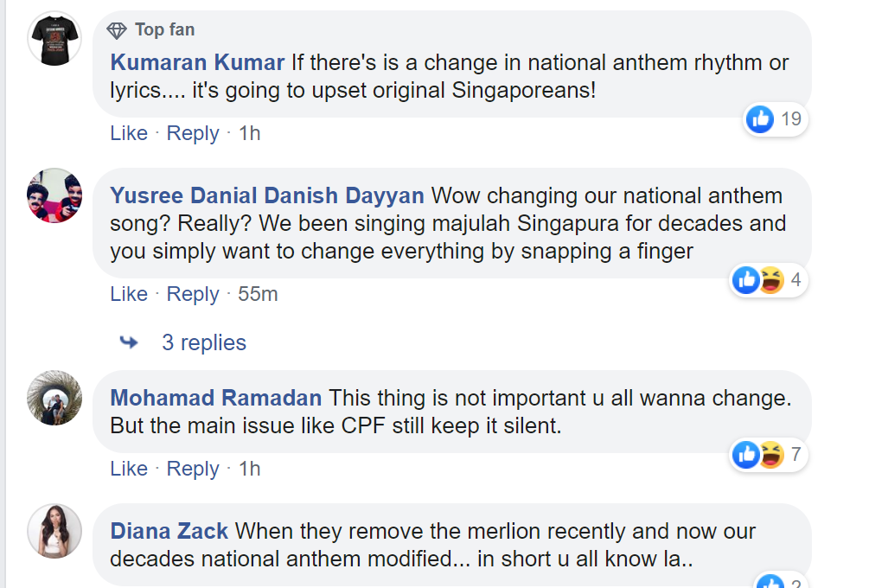This screenshot has width=869, height=588.
Task: Like Mohamad Ramadan's comment
Action: point(129,469)
